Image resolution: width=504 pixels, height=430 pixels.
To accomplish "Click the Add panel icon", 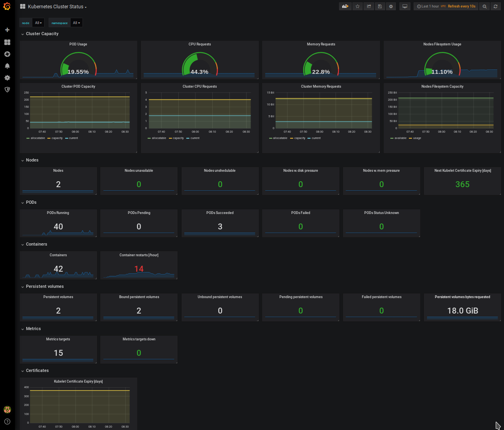I will tap(345, 6).
